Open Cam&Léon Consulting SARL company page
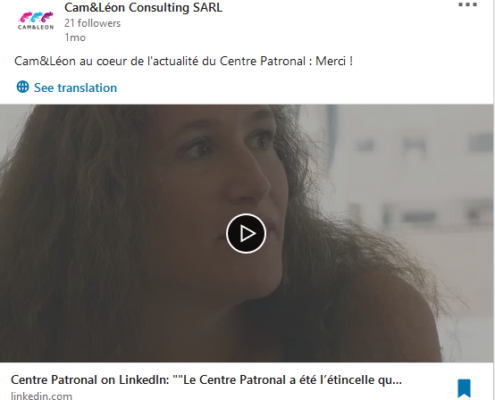Image resolution: width=495 pixels, height=400 pixels. [143, 7]
